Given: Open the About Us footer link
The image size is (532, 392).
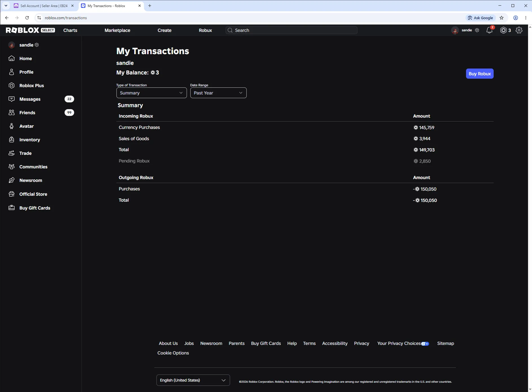Looking at the screenshot, I should 168,343.
